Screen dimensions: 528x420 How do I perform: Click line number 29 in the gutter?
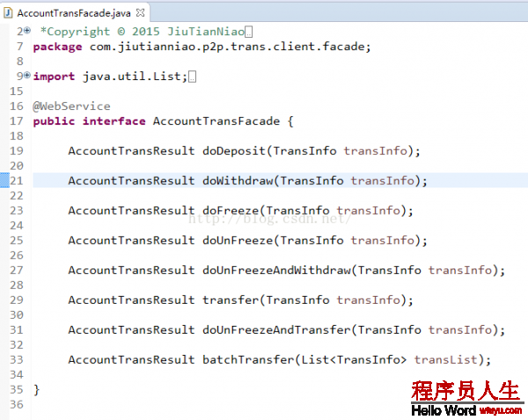click(17, 299)
